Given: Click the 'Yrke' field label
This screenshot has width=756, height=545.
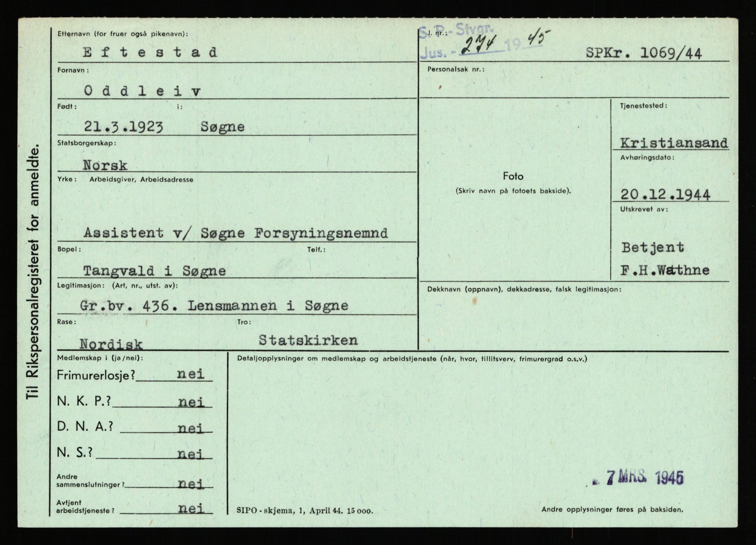Looking at the screenshot, I should tap(67, 180).
